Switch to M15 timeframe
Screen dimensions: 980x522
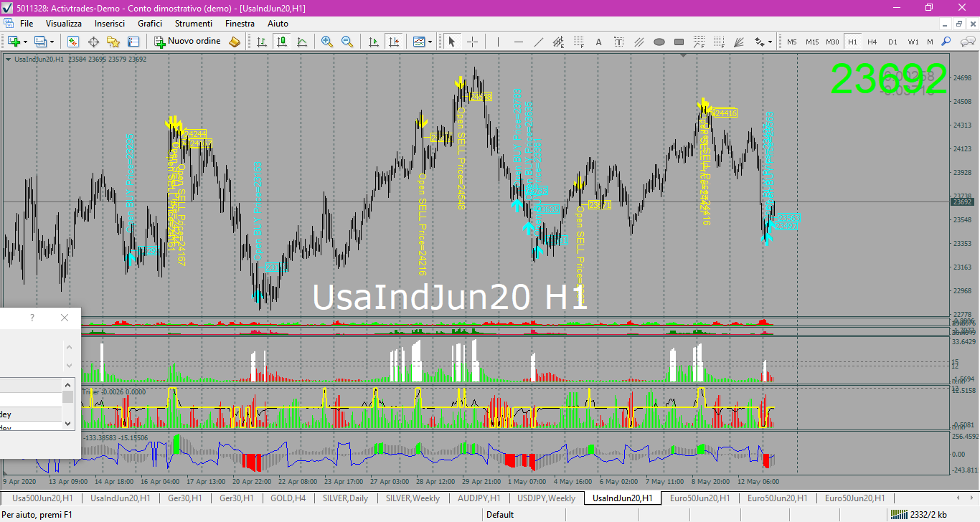coord(812,42)
